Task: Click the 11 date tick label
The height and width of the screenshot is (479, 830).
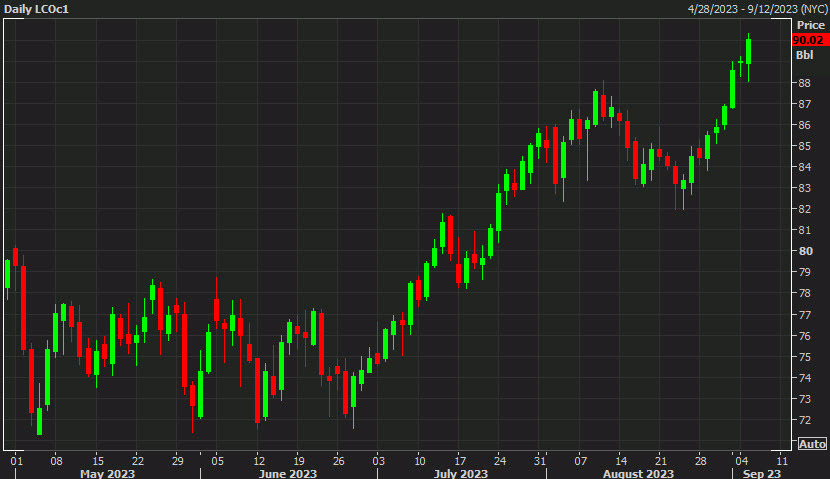Action: [782, 461]
